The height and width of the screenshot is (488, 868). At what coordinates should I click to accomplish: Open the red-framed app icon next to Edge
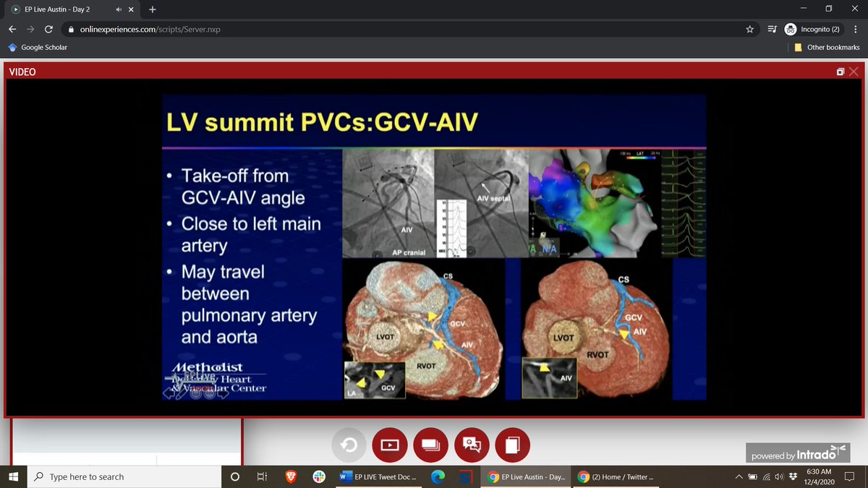(x=466, y=476)
